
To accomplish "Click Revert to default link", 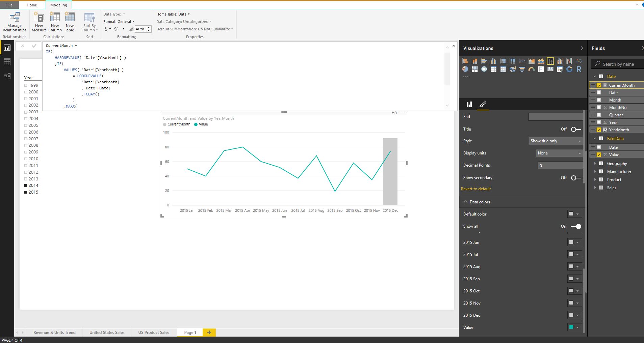I will click(x=476, y=189).
